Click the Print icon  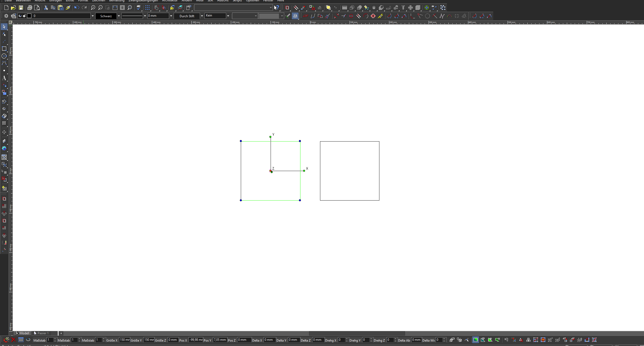[x=30, y=8]
